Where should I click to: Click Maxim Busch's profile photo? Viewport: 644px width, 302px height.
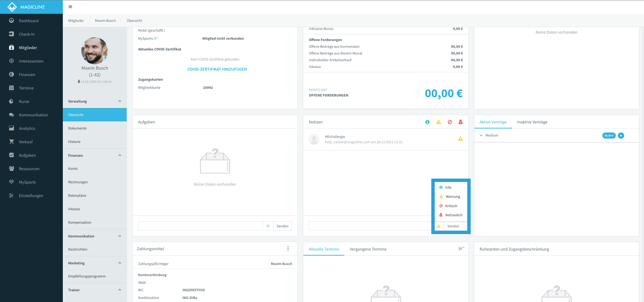point(95,51)
